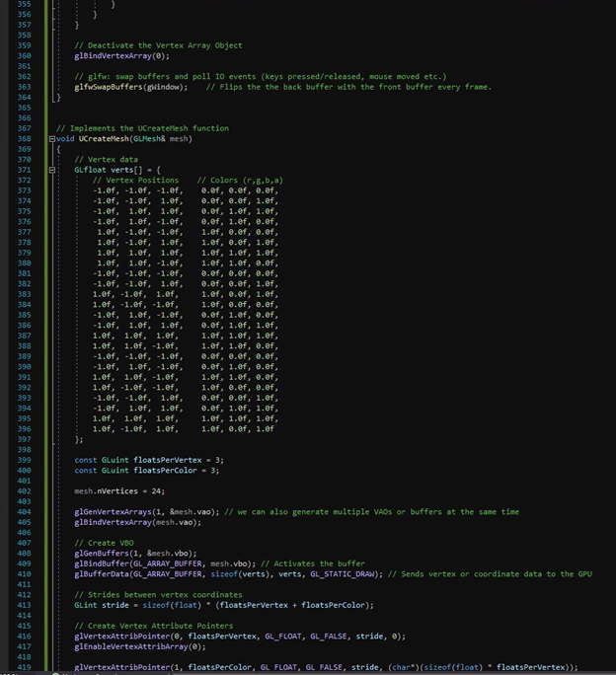Click the 'void UCreateMesh(GLMesh& mesh)' signature
The height and width of the screenshot is (675, 616).
click(x=124, y=138)
